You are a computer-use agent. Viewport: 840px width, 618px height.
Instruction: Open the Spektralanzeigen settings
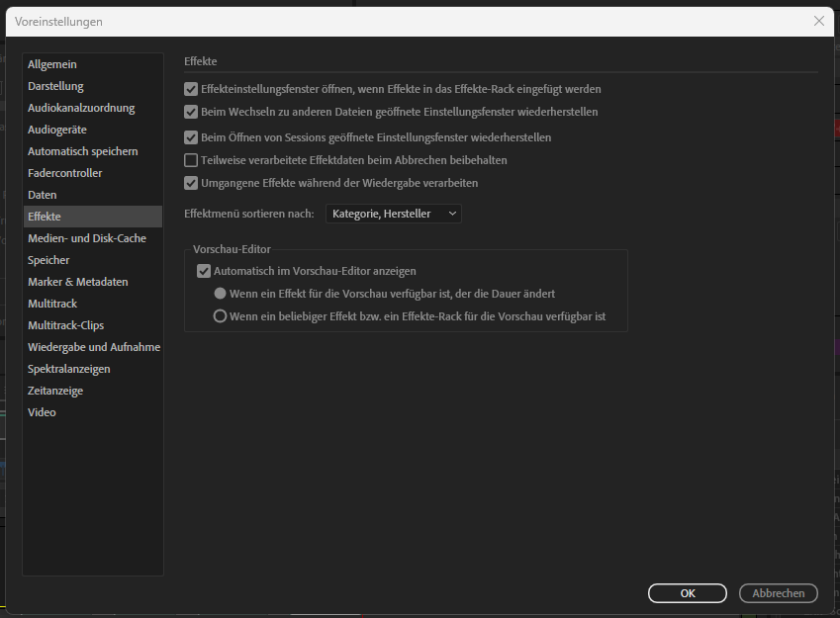(69, 368)
